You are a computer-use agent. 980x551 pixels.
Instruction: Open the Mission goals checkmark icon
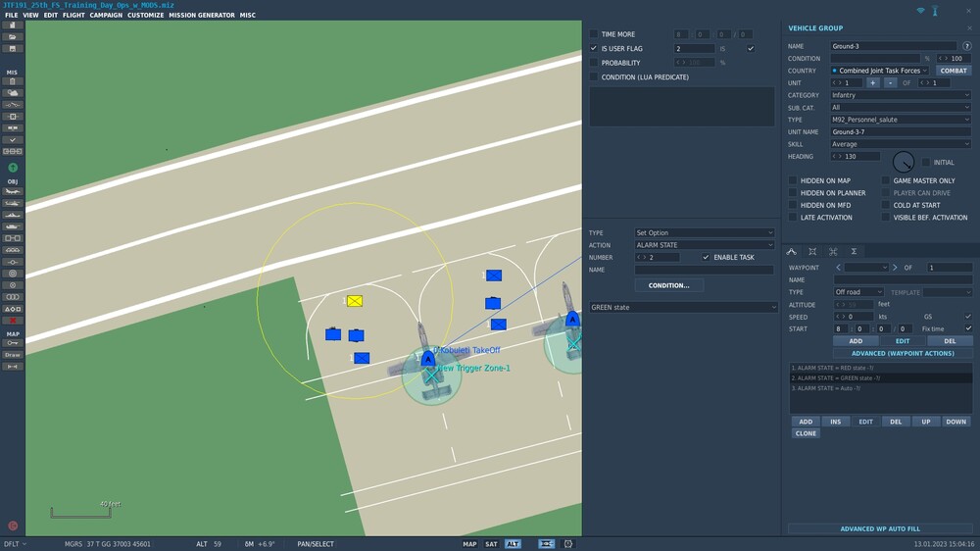(x=13, y=140)
